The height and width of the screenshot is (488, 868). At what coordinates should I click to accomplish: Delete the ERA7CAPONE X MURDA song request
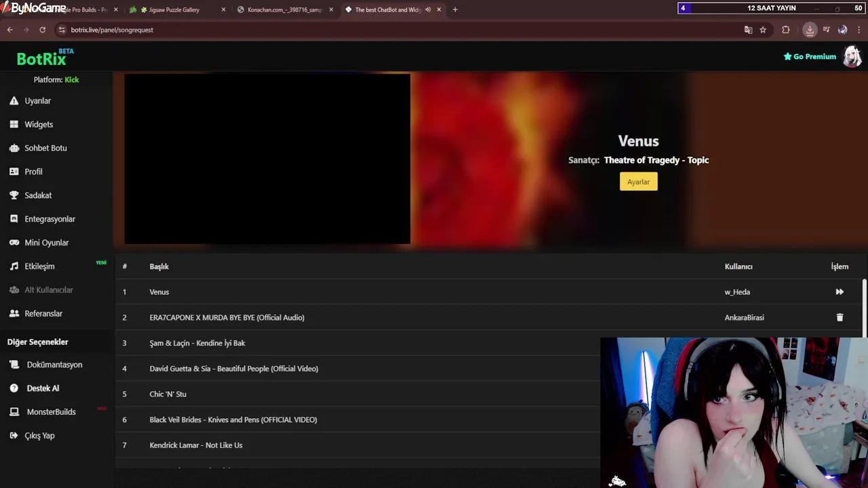(840, 318)
